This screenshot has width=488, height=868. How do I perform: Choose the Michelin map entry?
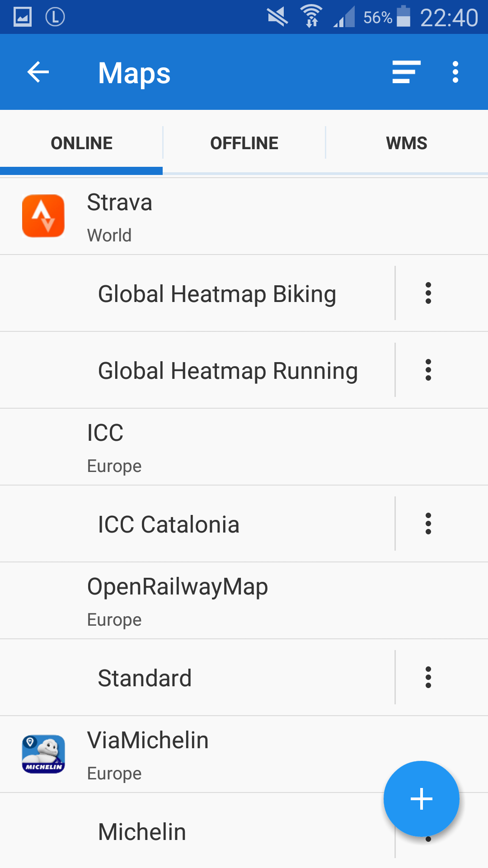(x=142, y=832)
